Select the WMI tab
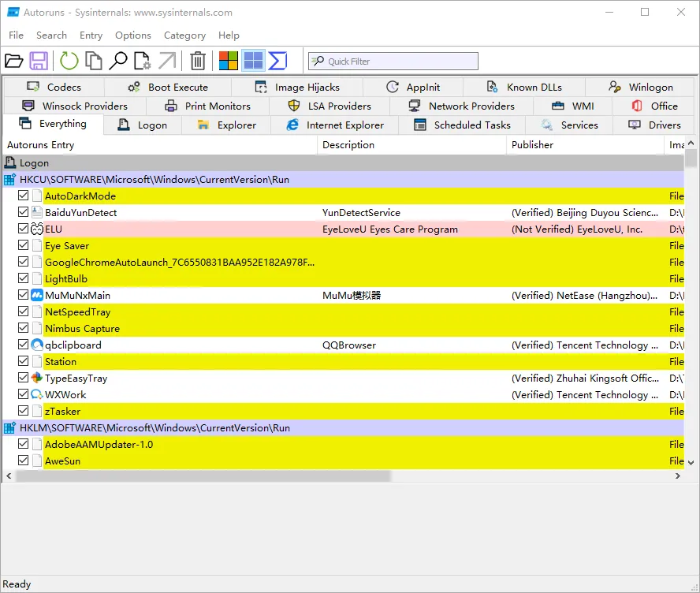The height and width of the screenshot is (593, 700). pos(573,106)
